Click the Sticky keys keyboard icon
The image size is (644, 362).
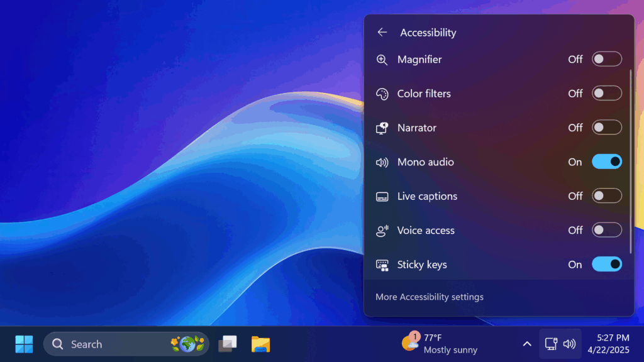(x=382, y=265)
